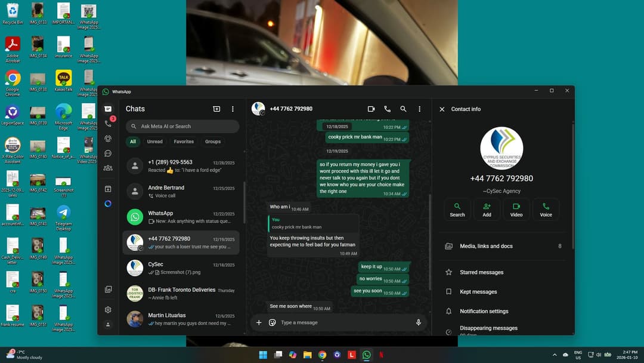Click the Add contact button

pyautogui.click(x=487, y=209)
